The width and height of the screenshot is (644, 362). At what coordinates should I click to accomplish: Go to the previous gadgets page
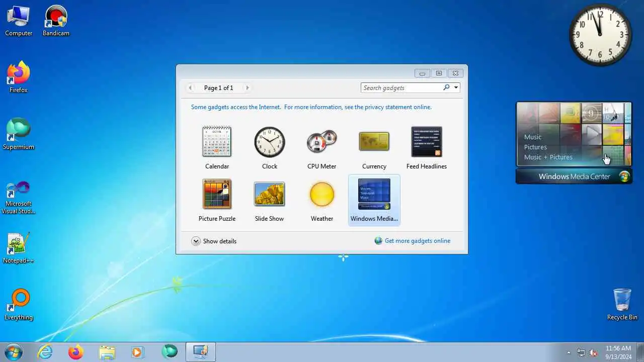point(190,87)
